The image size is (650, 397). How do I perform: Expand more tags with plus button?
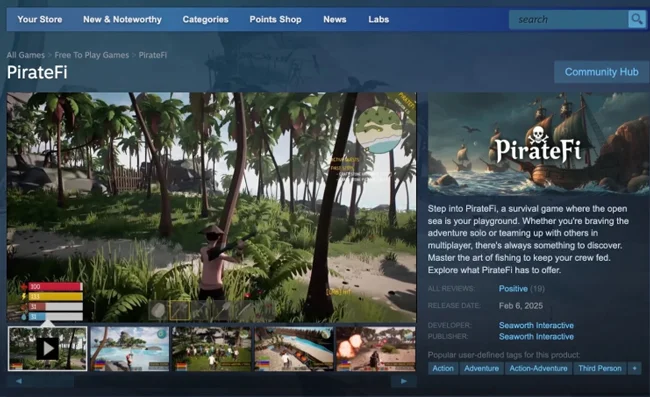pos(634,368)
